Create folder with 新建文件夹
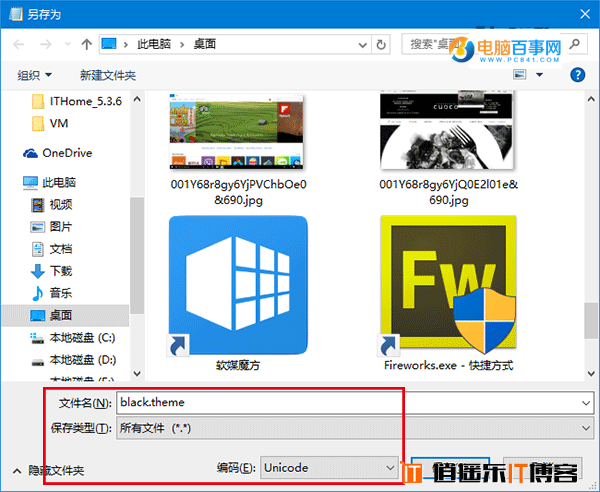This screenshot has height=492, width=600. click(x=108, y=75)
